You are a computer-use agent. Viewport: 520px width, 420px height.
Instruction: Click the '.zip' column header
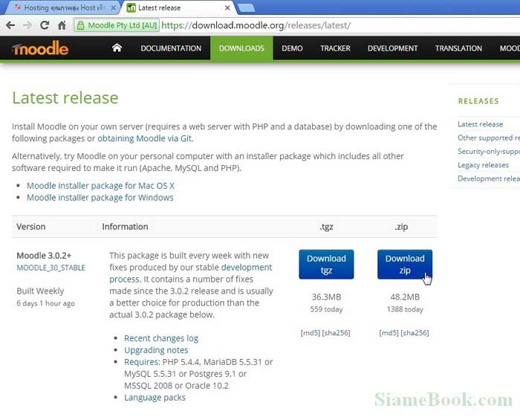(x=401, y=227)
